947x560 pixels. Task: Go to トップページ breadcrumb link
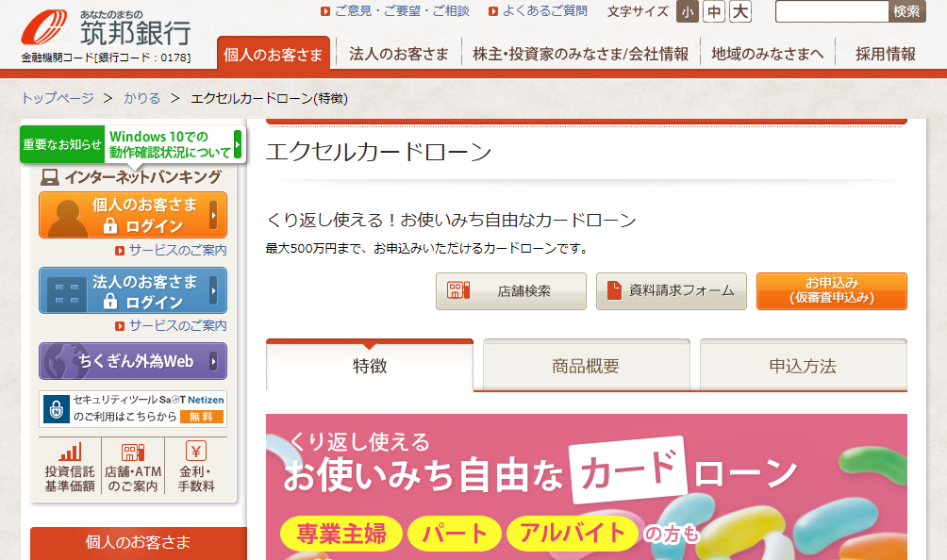[58, 98]
